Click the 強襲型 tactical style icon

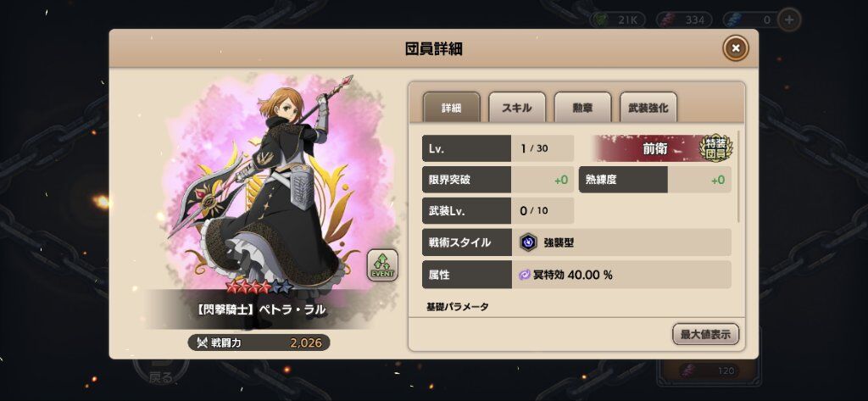coord(528,242)
